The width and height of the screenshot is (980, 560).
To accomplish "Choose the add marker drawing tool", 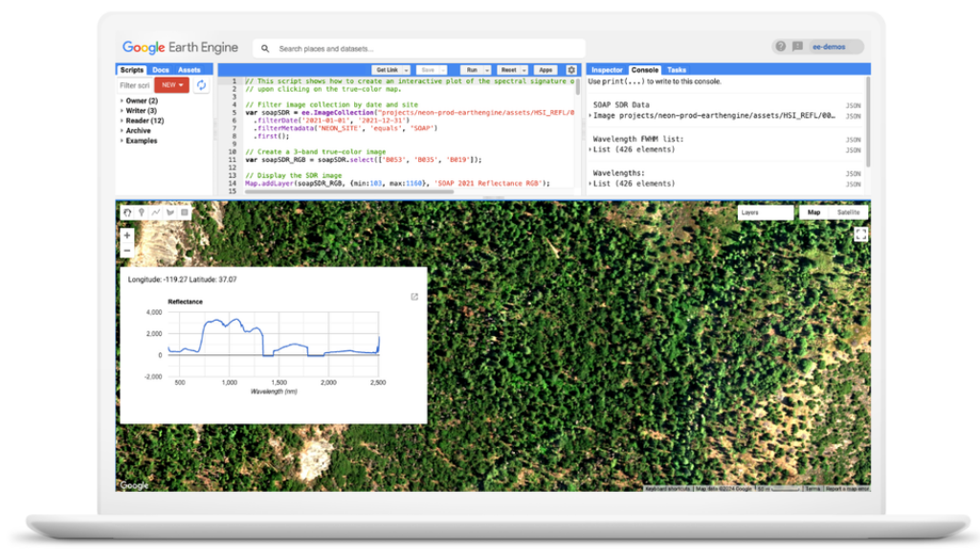I will (142, 212).
